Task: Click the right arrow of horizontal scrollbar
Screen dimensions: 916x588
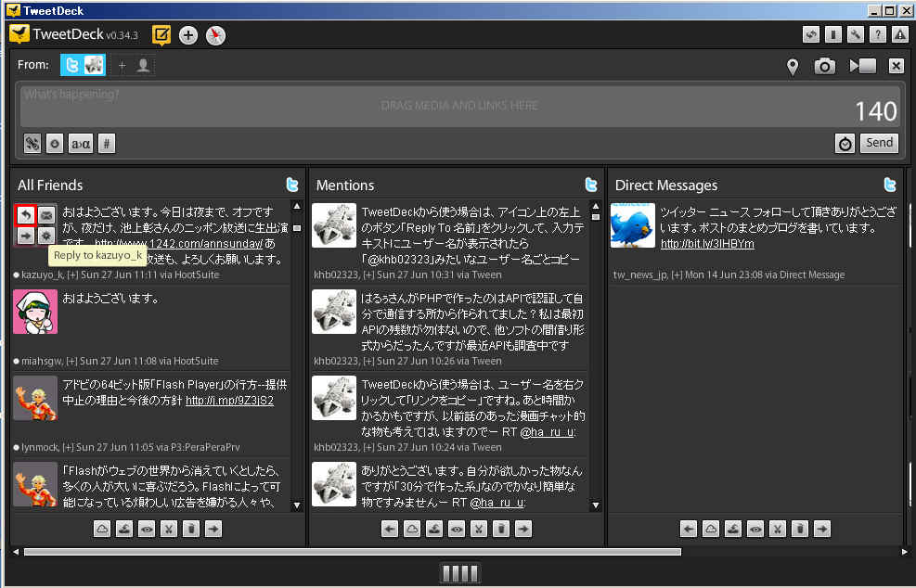Action: (904, 552)
